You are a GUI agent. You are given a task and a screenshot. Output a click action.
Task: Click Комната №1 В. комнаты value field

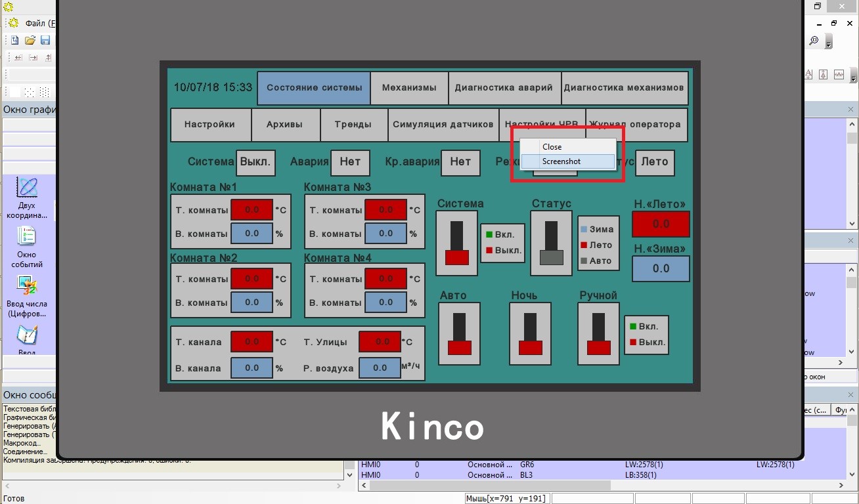coord(252,234)
